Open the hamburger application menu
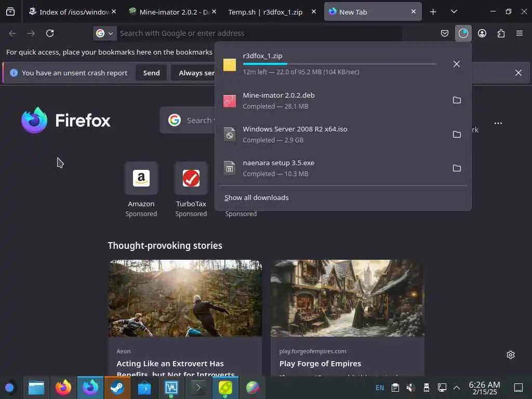Screen dimensions: 532x399 (x=520, y=33)
